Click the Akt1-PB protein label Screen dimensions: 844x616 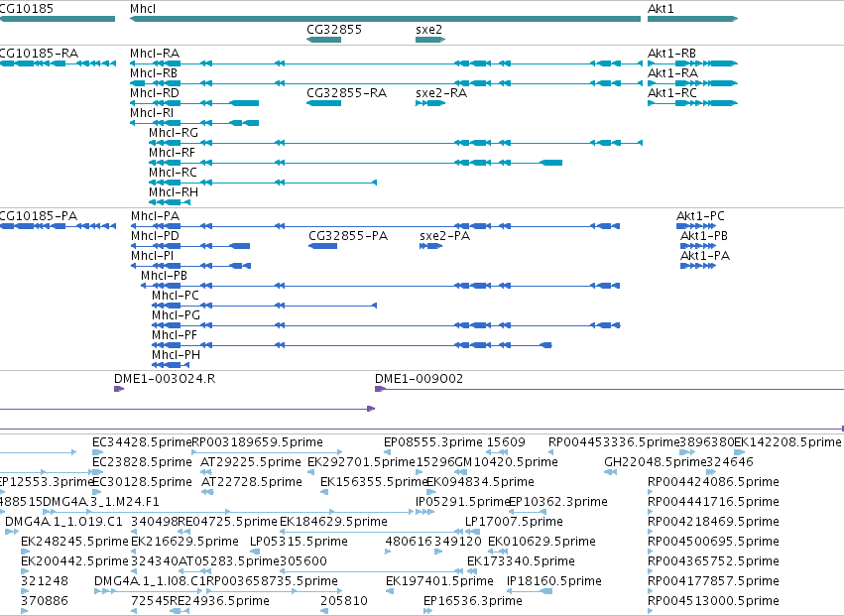(704, 236)
